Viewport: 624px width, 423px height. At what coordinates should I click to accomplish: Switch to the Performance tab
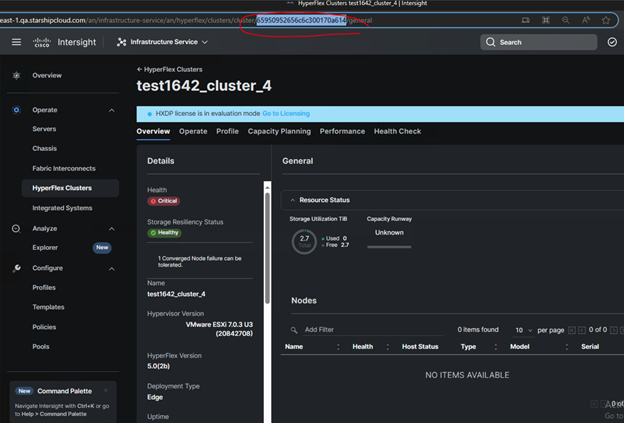[342, 131]
